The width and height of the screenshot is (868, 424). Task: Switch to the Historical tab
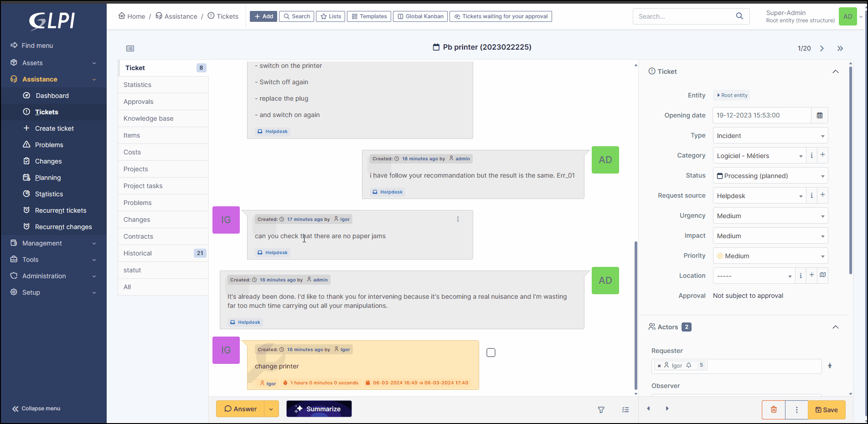click(138, 253)
